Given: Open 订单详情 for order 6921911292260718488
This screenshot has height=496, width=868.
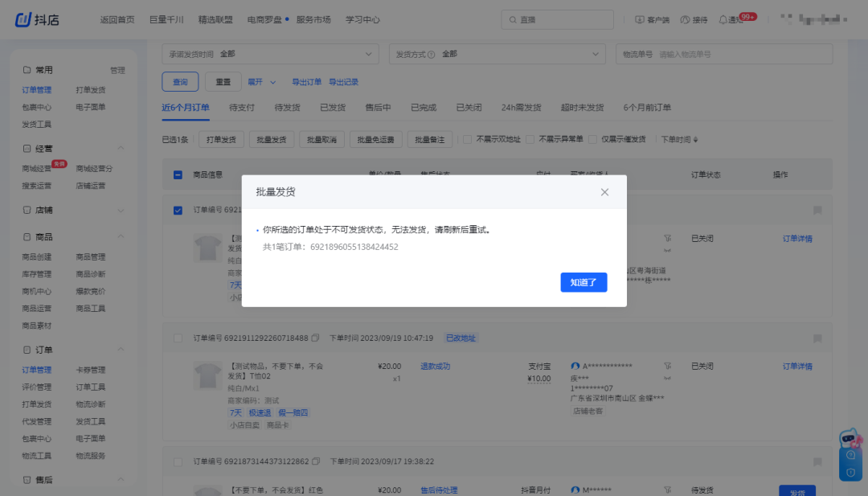Looking at the screenshot, I should click(x=797, y=367).
